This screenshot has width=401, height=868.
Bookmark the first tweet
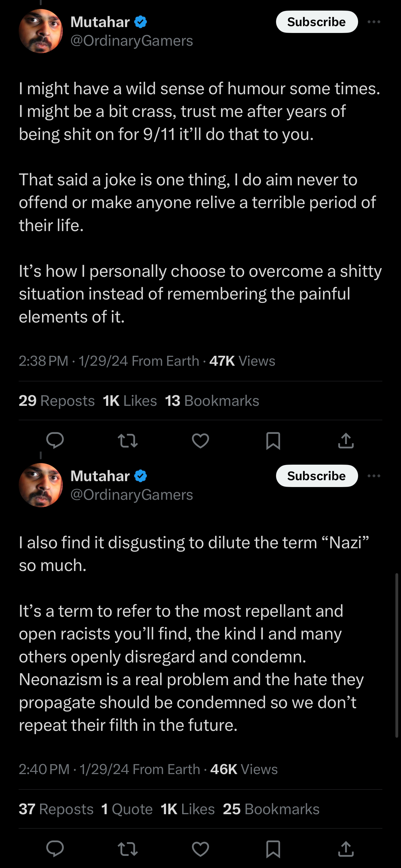point(273,441)
